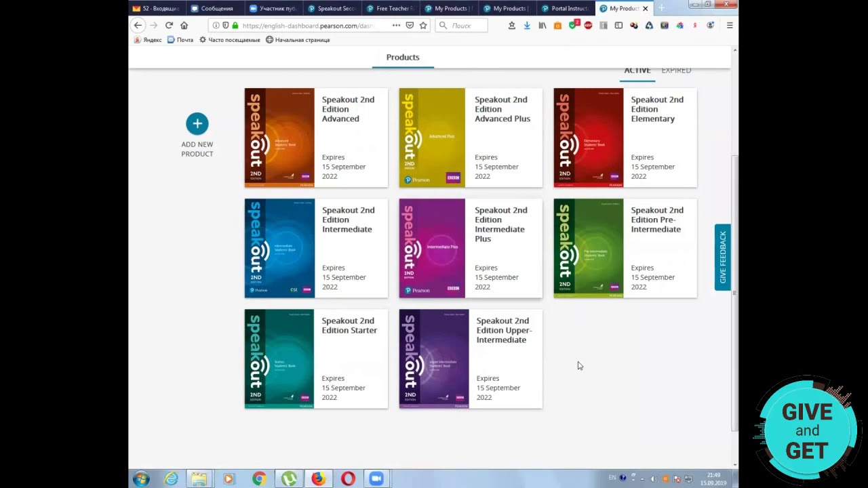Viewport: 868px width, 488px height.
Task: Click Speakout 2nd Edition Pre-Intermediate title
Action: pyautogui.click(x=657, y=220)
